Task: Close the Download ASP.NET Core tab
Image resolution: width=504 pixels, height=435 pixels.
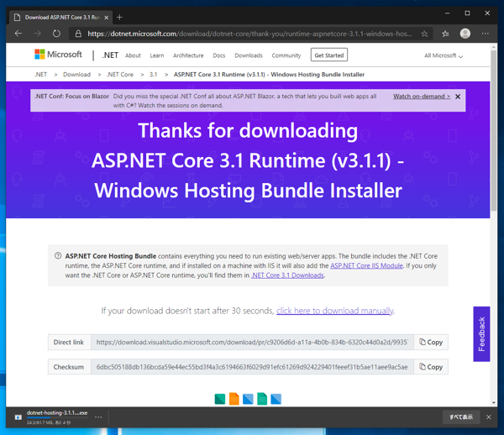Action: click(x=107, y=18)
